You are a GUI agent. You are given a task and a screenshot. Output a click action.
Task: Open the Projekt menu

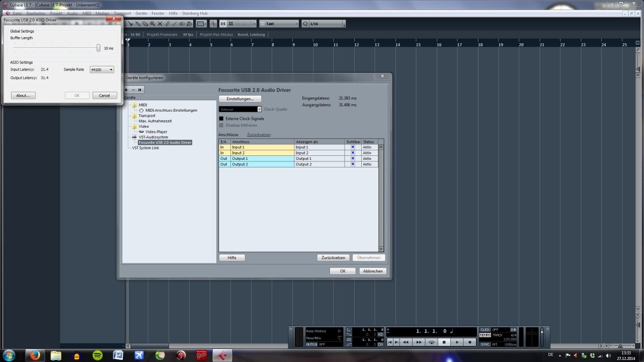pos(56,13)
